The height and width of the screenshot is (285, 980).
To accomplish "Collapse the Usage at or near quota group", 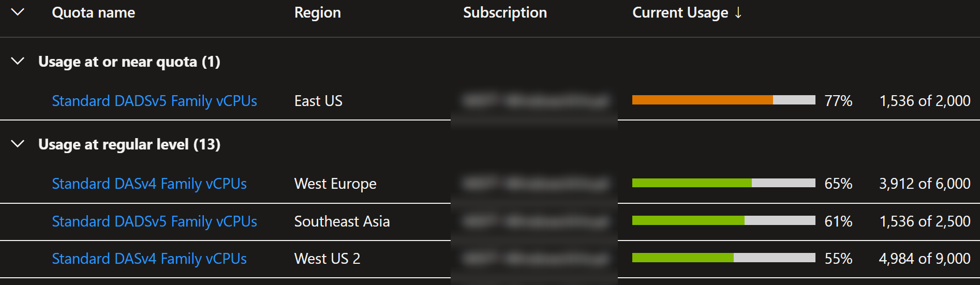I will pos(18,61).
